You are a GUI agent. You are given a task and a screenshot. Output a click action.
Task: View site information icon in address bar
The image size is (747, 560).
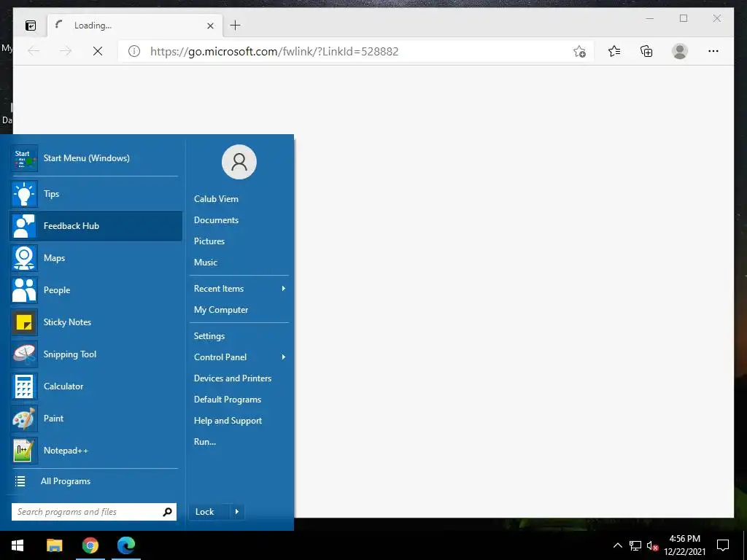tap(134, 52)
